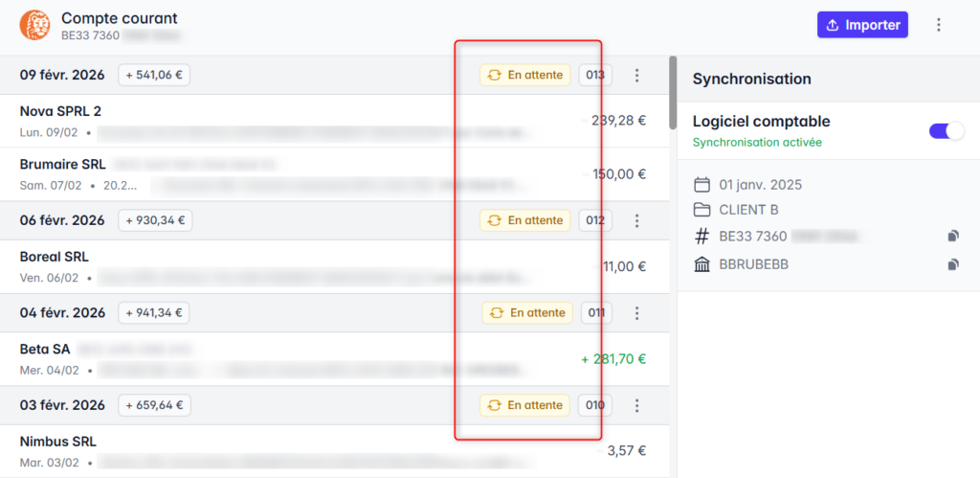Open options menu for 03 févr. 2026 statement
Viewport: 980px width, 478px height.
point(637,405)
